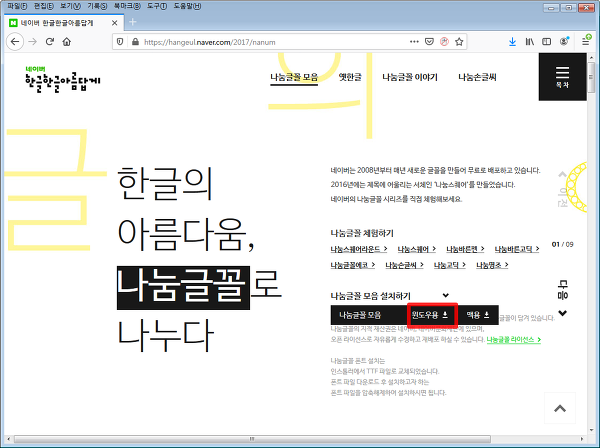Download the 맥용 font package
The image size is (600, 448).
(478, 315)
